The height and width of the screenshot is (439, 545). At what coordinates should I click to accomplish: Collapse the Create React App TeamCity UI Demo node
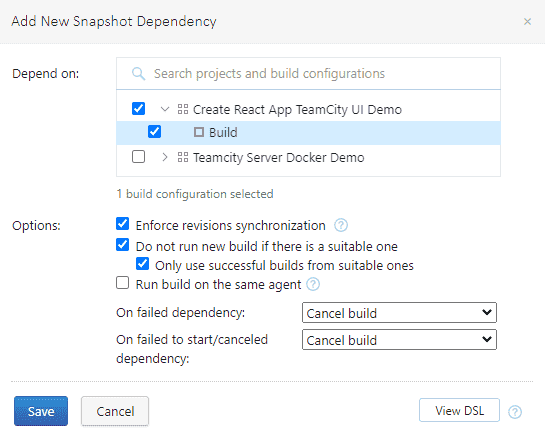[x=165, y=109]
